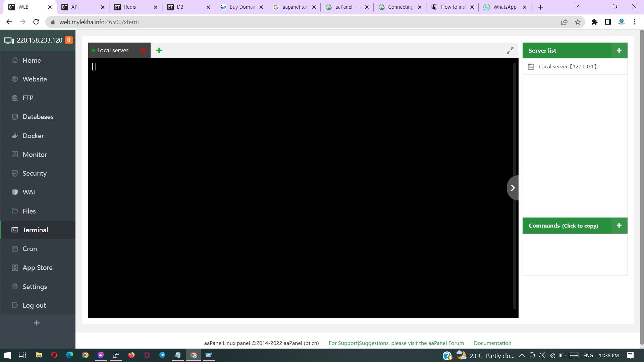Viewport: 644px width, 362px height.
Task: Open the Documentation link in footer
Action: (492, 343)
